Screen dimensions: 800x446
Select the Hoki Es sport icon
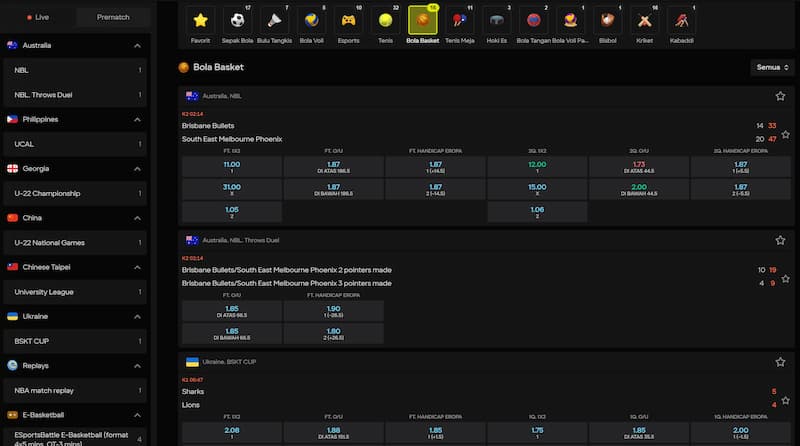click(x=496, y=20)
